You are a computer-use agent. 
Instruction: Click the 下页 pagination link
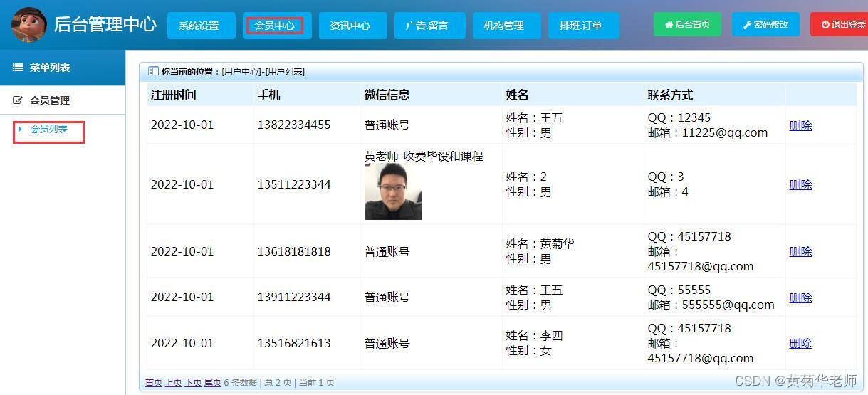(193, 382)
